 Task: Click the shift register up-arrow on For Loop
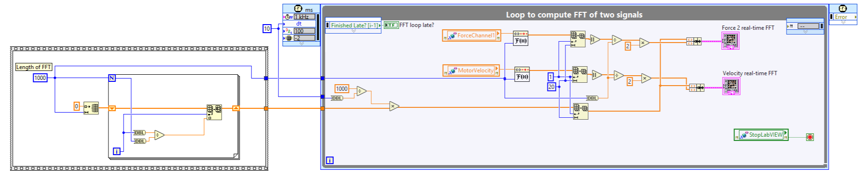[x=236, y=108]
